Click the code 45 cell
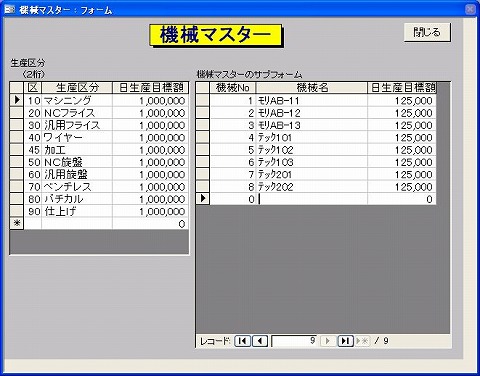 32,150
